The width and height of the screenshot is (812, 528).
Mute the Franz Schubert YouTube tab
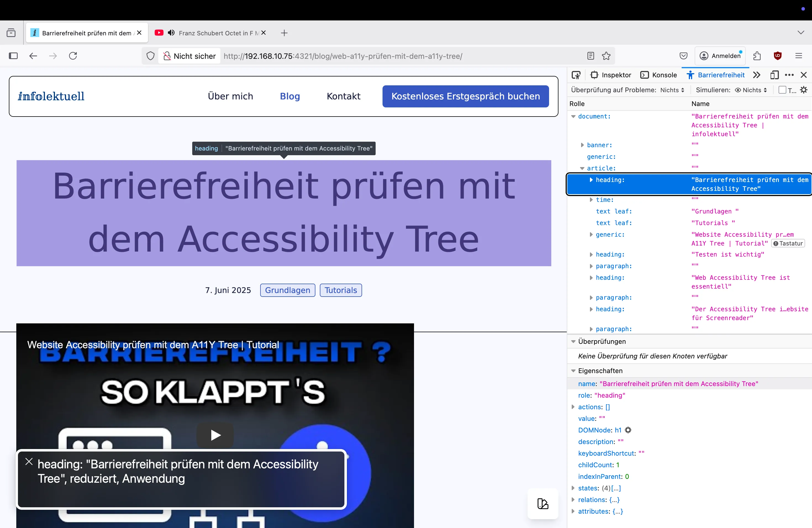[171, 33]
